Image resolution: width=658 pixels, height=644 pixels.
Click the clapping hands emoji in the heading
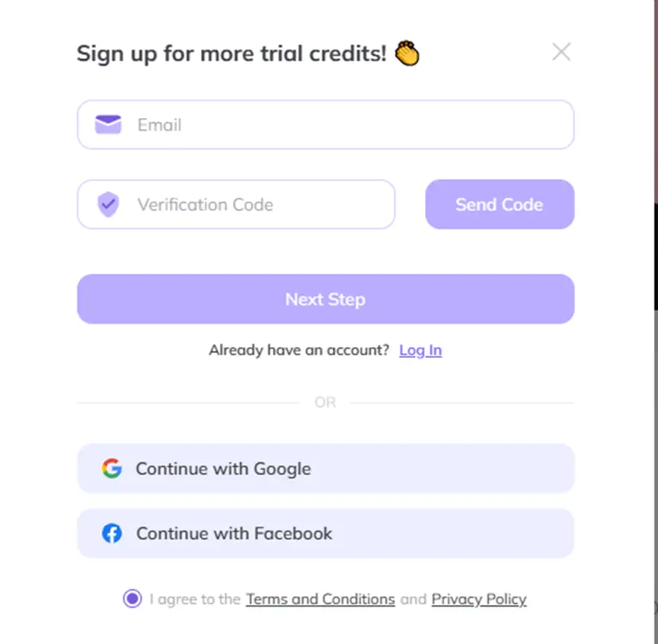(407, 53)
